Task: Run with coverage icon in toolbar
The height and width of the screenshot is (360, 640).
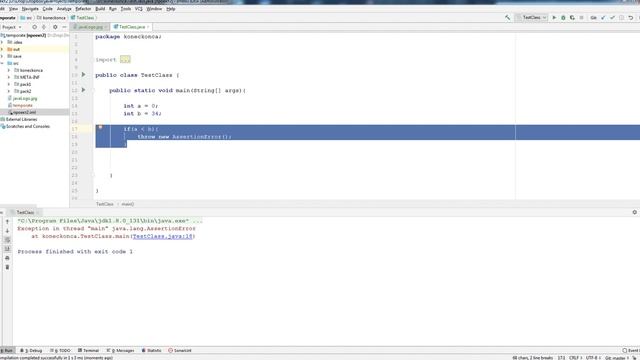Action: click(x=572, y=18)
